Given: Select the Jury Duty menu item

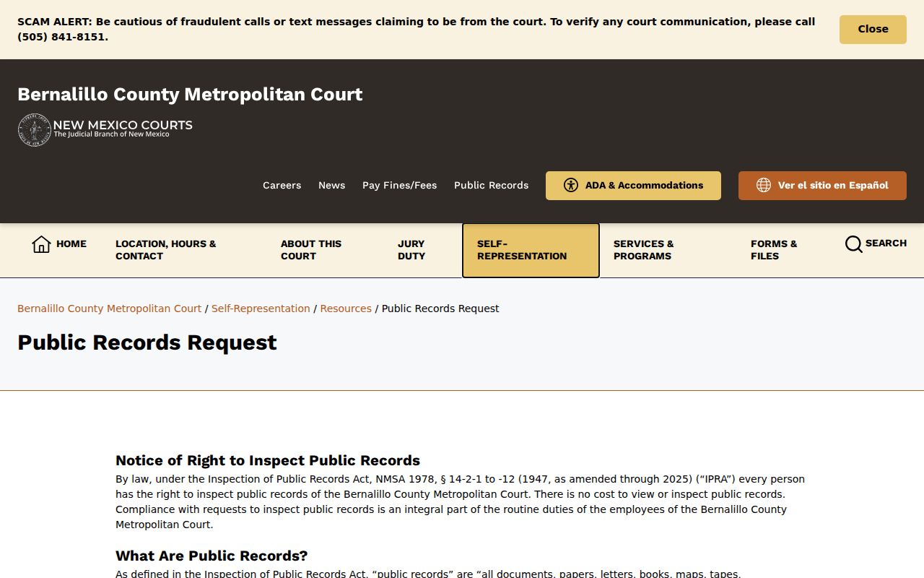Looking at the screenshot, I should pos(411,250).
